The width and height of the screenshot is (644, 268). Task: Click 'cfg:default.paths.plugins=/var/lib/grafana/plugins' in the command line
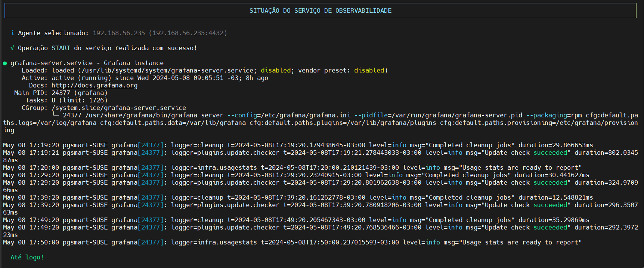tap(343, 123)
